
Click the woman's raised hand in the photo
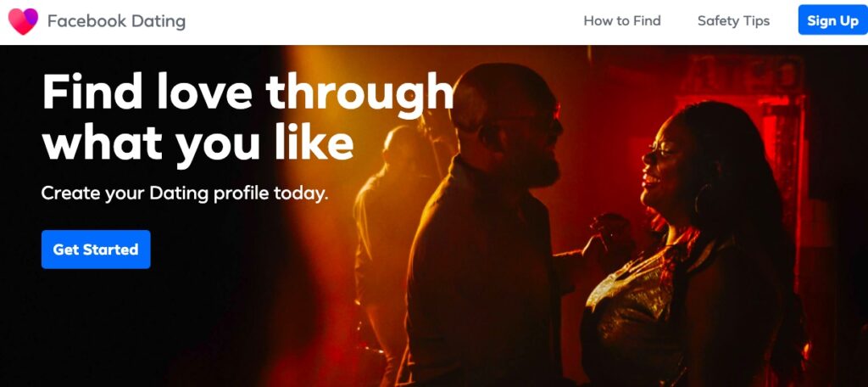(608, 227)
